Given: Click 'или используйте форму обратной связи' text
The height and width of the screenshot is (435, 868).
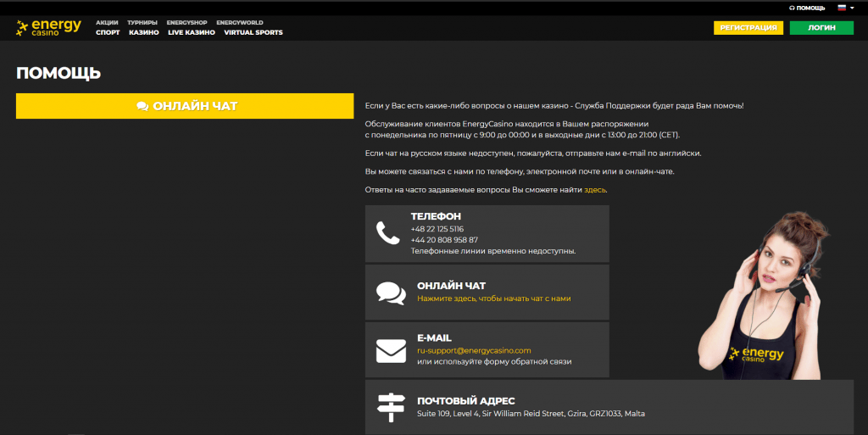Looking at the screenshot, I should [494, 361].
